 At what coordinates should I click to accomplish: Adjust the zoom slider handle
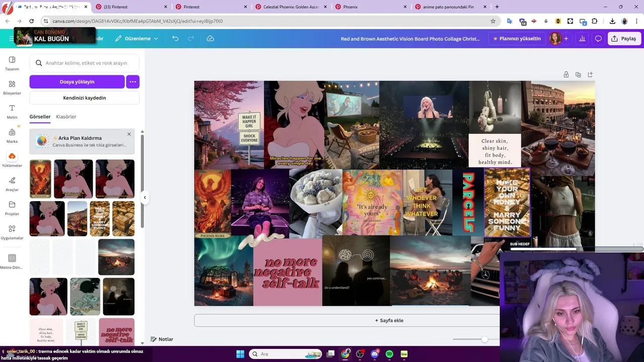tap(484, 339)
